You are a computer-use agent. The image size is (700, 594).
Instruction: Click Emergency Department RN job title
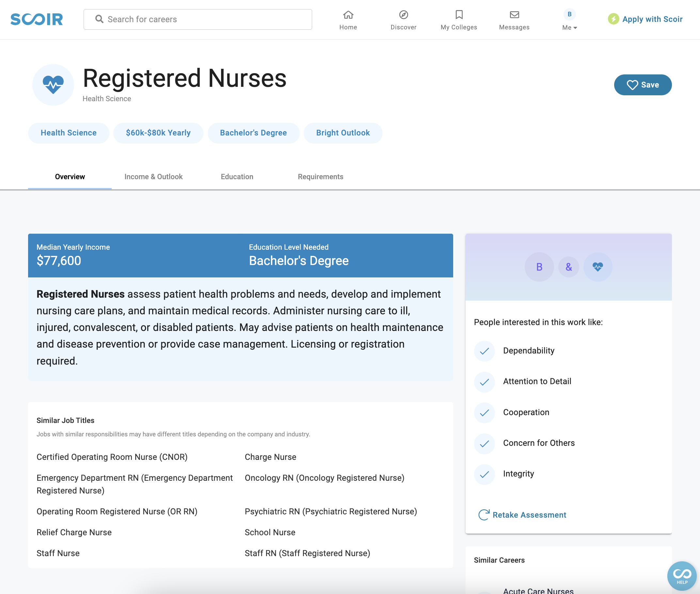tap(135, 484)
